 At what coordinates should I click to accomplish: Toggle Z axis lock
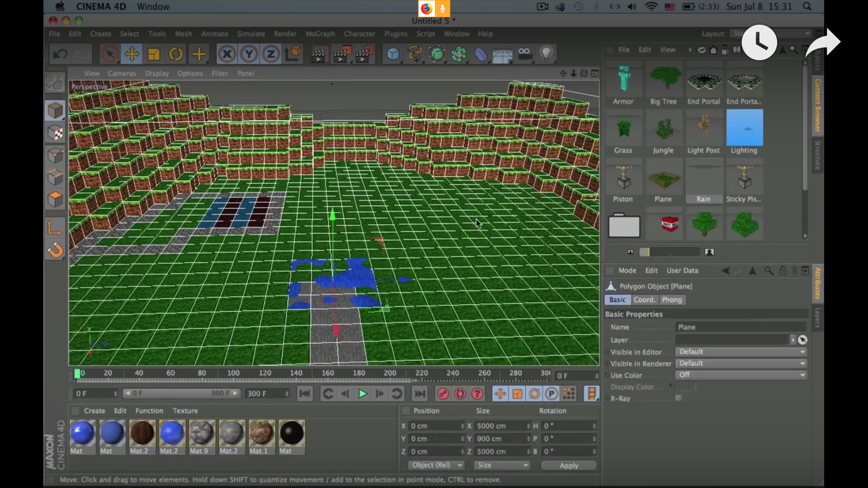tap(270, 54)
